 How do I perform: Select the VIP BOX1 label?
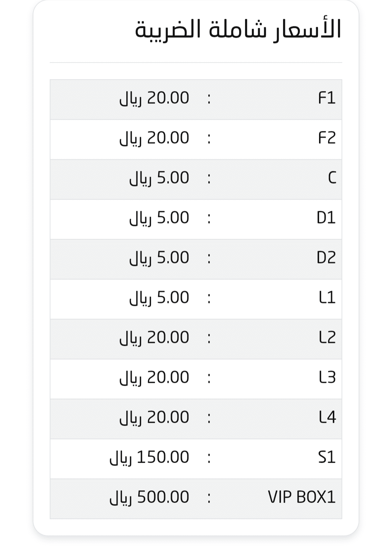pyautogui.click(x=302, y=497)
